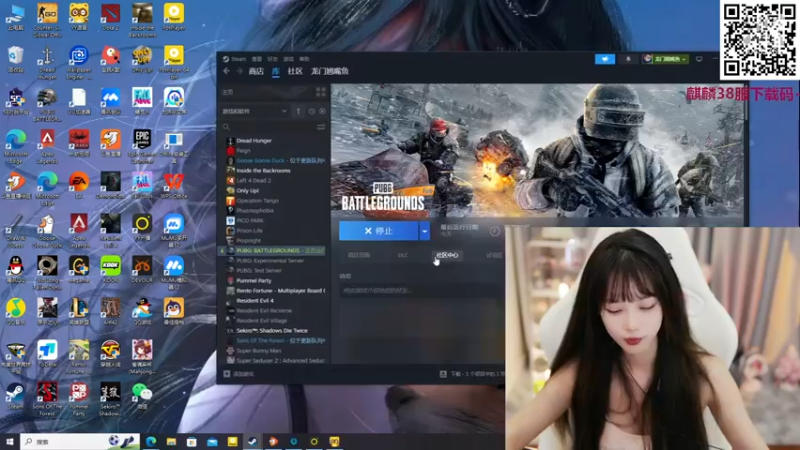
Task: Open Sekiro Shadows desktop shortcut
Action: [x=110, y=399]
